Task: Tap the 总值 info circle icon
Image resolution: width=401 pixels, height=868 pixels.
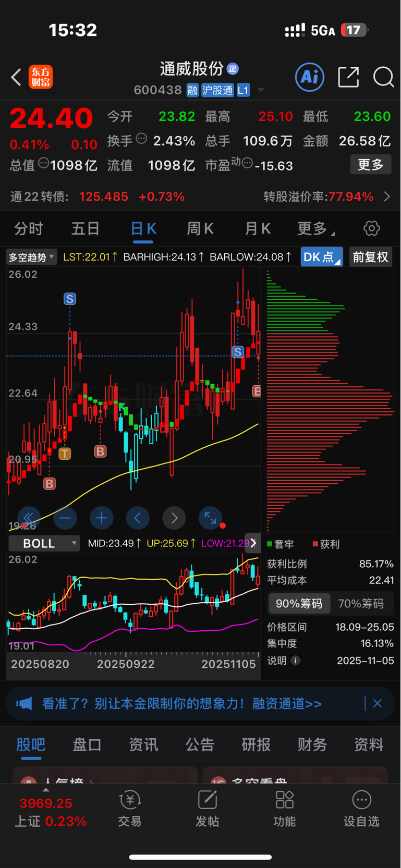Action: point(44,163)
